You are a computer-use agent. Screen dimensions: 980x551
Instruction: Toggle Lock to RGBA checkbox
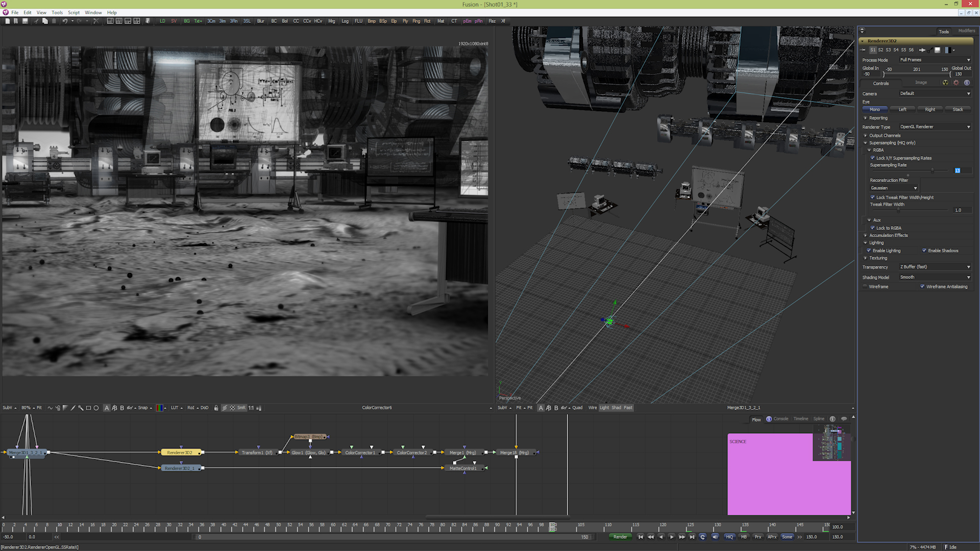(x=873, y=228)
